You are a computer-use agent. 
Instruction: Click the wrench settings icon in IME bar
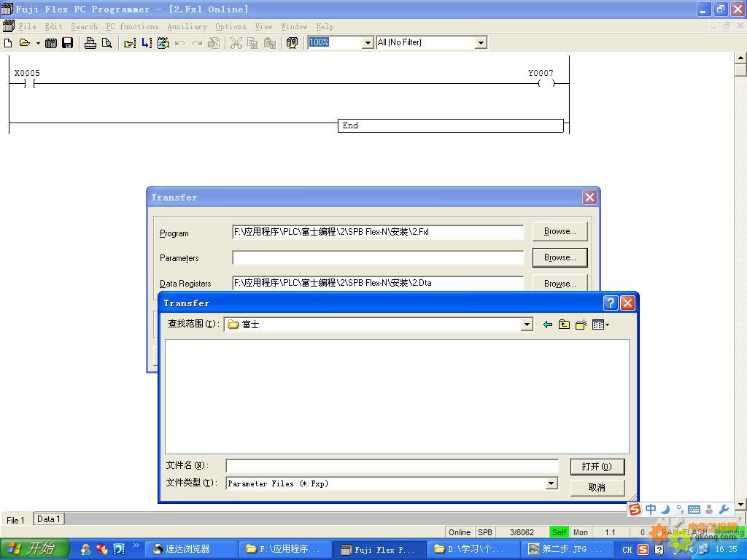(724, 510)
